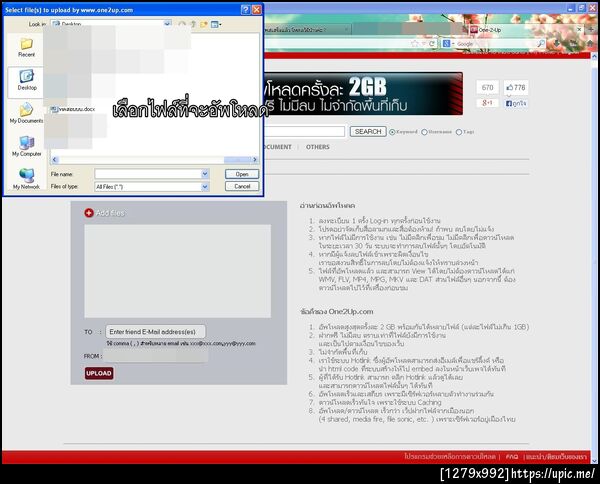600x484 pixels.
Task: Select the Username radio button
Action: coord(424,132)
